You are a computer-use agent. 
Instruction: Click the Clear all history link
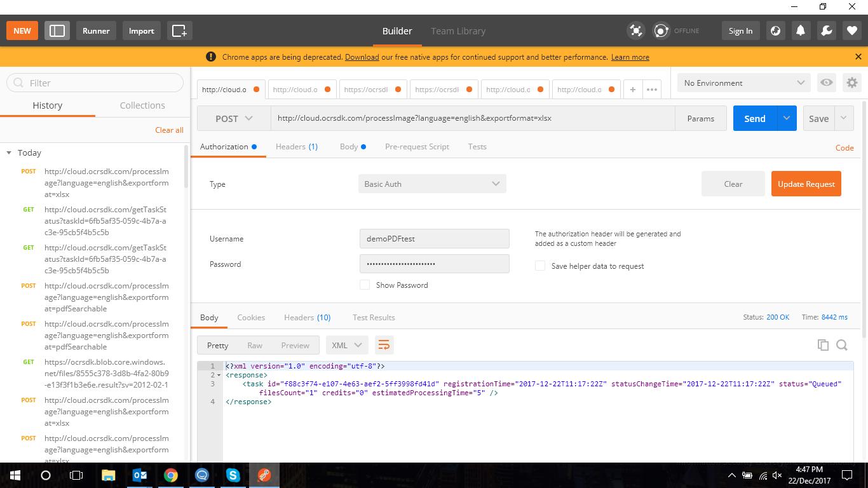point(169,130)
